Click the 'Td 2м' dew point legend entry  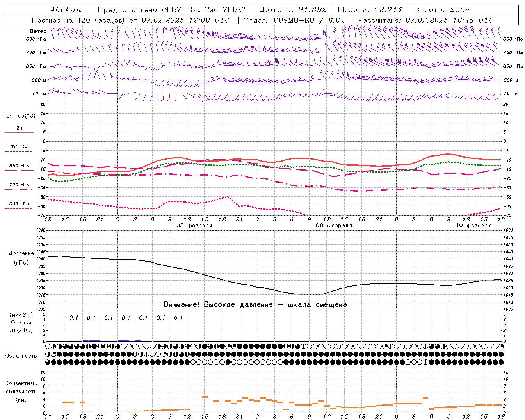click(x=19, y=147)
